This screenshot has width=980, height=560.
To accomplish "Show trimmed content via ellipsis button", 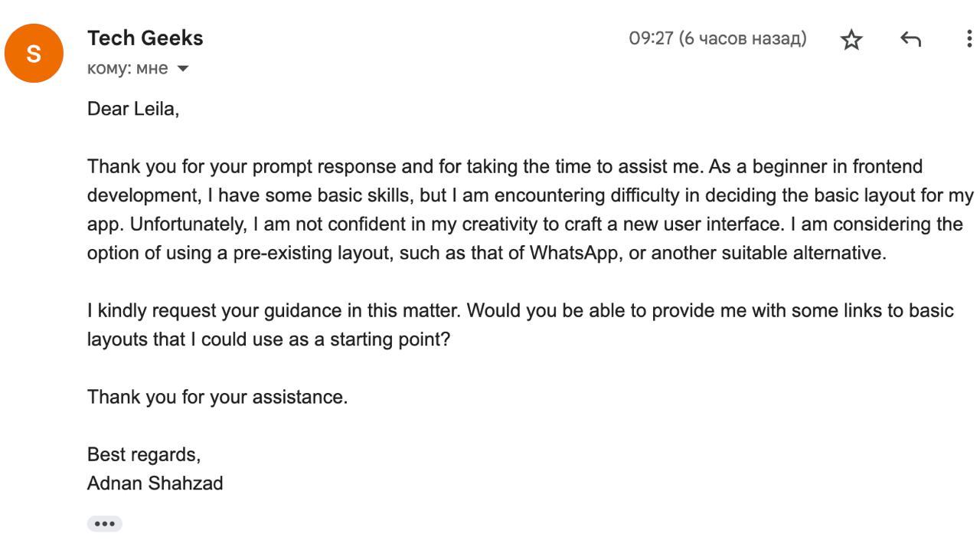I will click(x=104, y=524).
